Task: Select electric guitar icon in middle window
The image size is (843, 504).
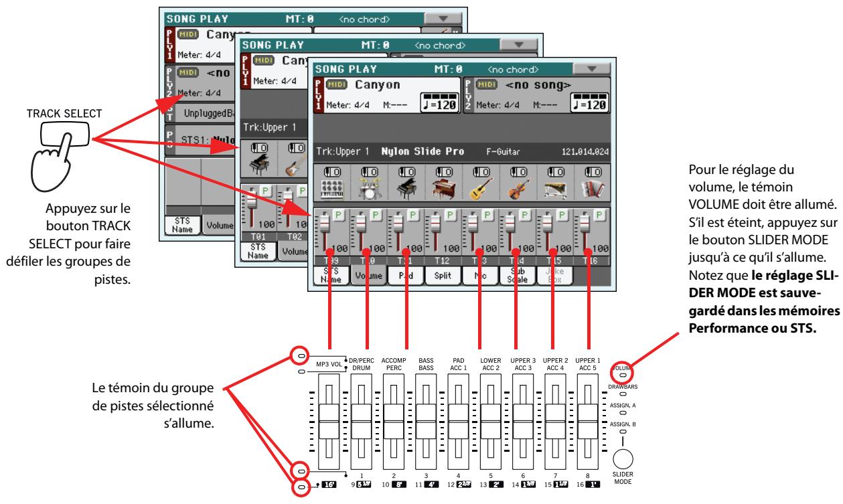Action: (295, 167)
